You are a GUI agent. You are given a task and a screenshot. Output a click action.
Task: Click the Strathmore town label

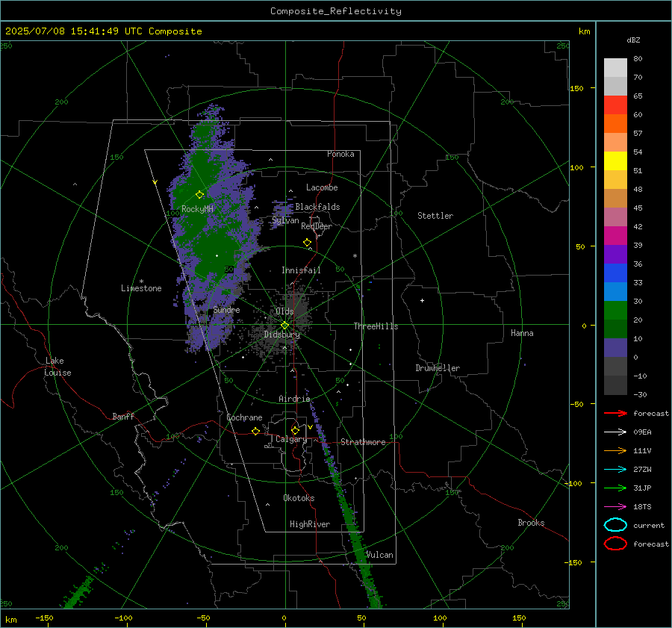click(363, 442)
